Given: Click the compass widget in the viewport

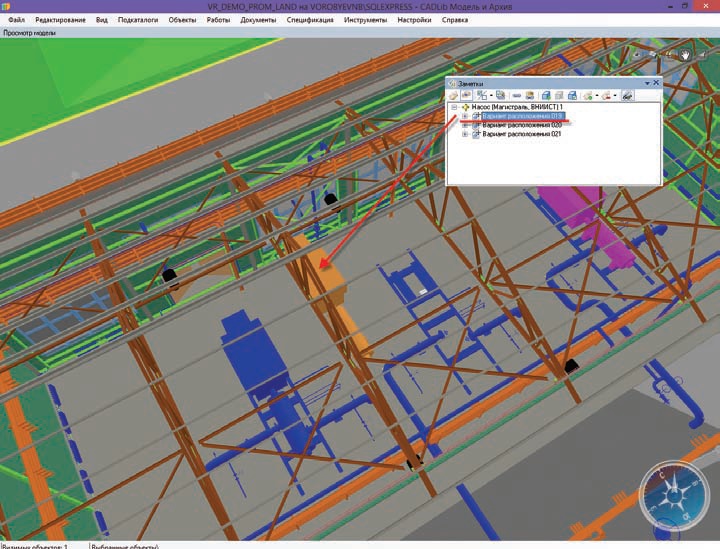Looking at the screenshot, I should coord(674,495).
